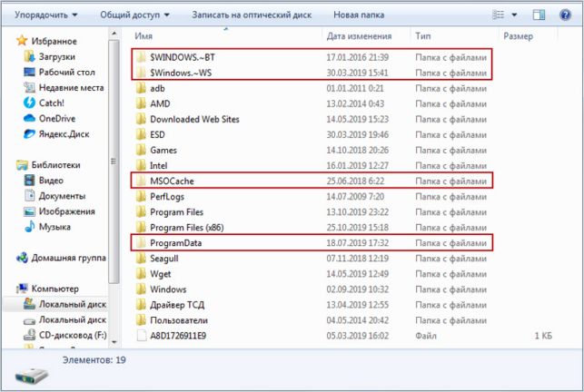Open the Общий доступ dropdown
This screenshot has height=392, width=584.
[134, 15]
